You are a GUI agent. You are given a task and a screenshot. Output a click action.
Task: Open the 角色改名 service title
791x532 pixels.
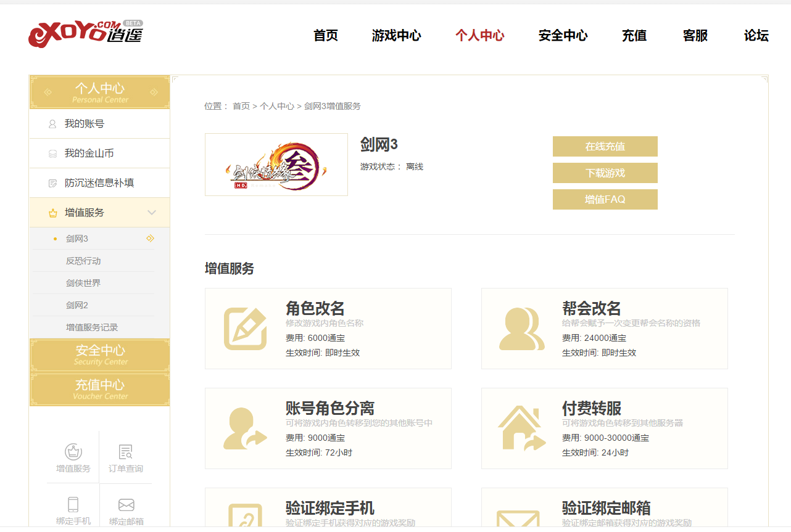[315, 308]
